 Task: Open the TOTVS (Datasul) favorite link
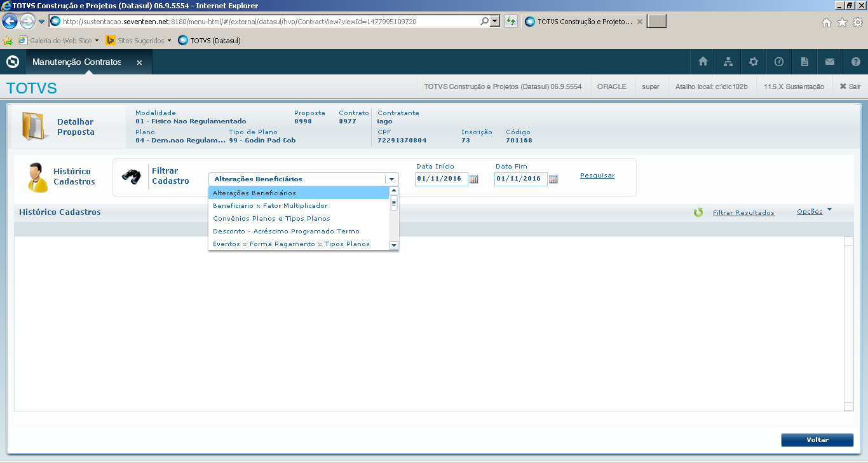[x=209, y=41]
